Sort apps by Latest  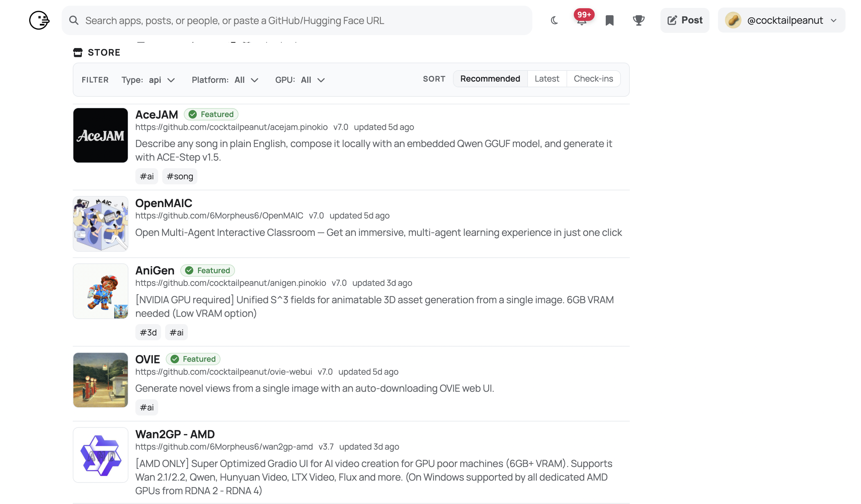tap(547, 78)
